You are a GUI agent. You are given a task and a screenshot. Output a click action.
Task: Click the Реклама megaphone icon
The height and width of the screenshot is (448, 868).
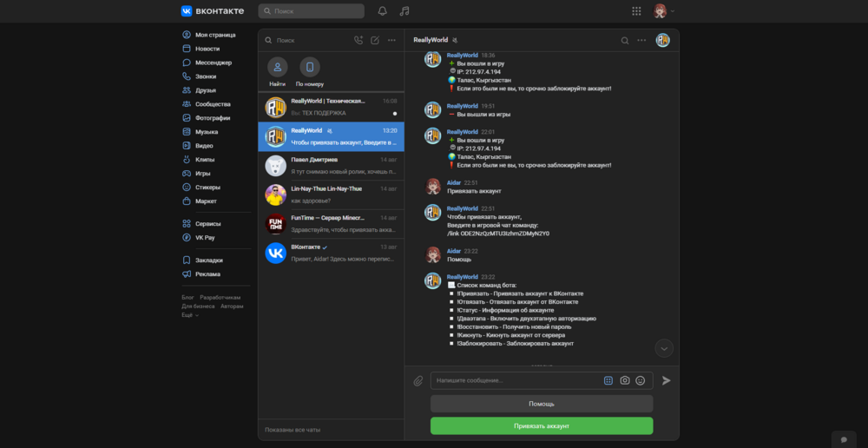coord(187,274)
